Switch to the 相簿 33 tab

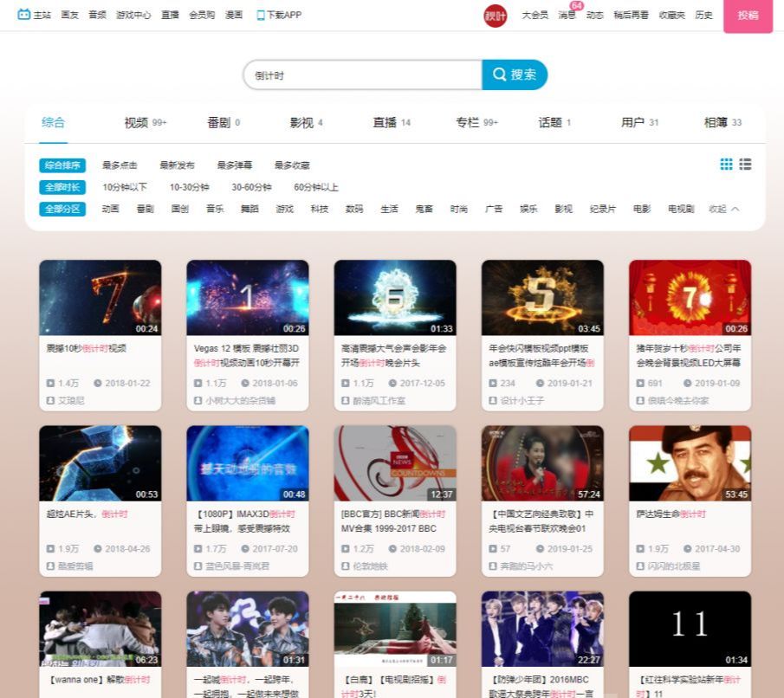tap(722, 122)
